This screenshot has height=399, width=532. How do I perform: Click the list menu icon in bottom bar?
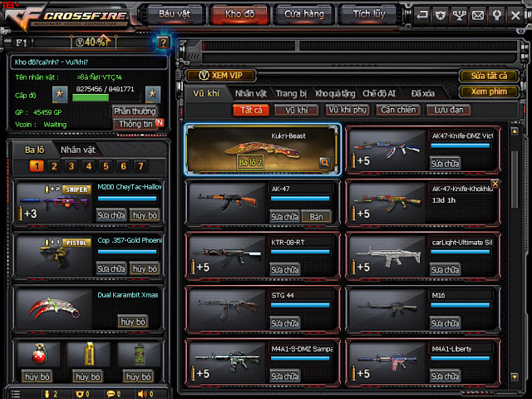(x=15, y=394)
